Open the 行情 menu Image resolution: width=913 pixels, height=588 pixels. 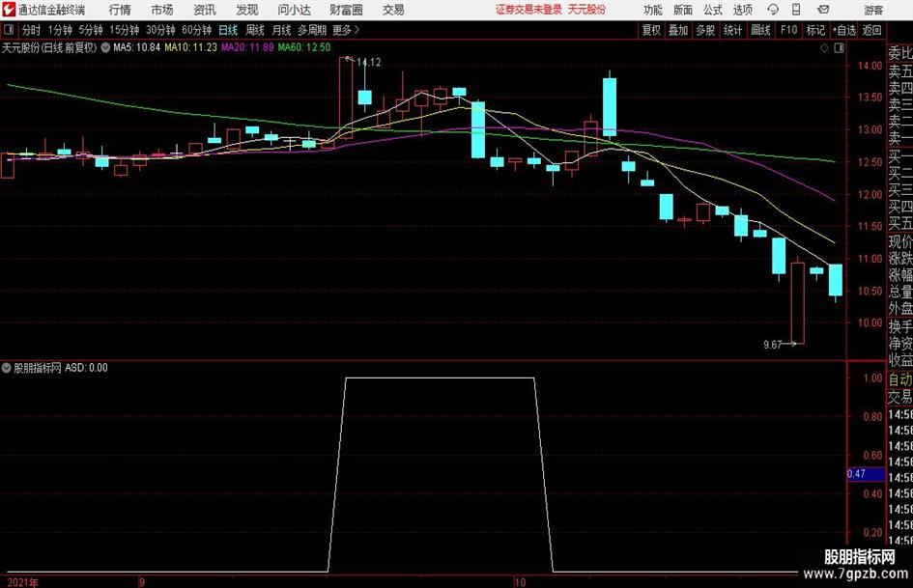pos(120,10)
